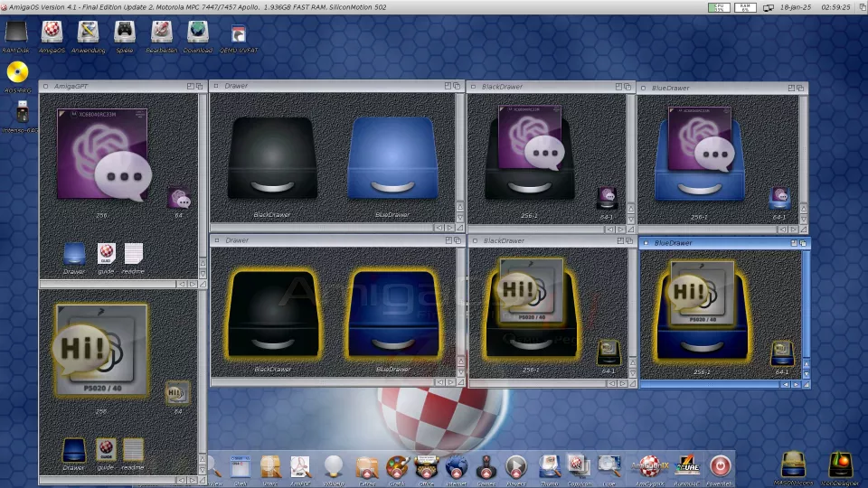Launch RunInUAE from the dock
Image resolution: width=868 pixels, height=488 pixels.
tap(689, 465)
